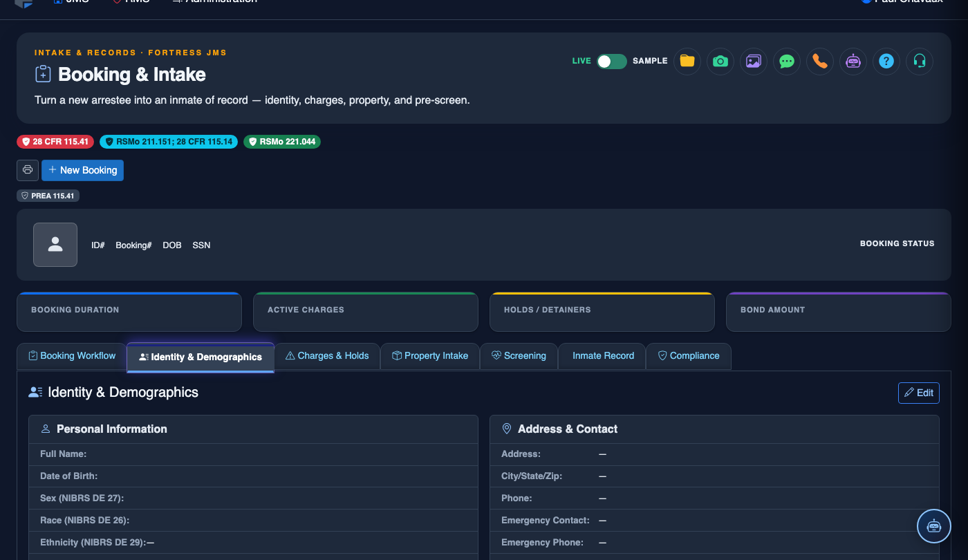Open the yellow folder icon in header
The image size is (968, 560).
tap(687, 61)
